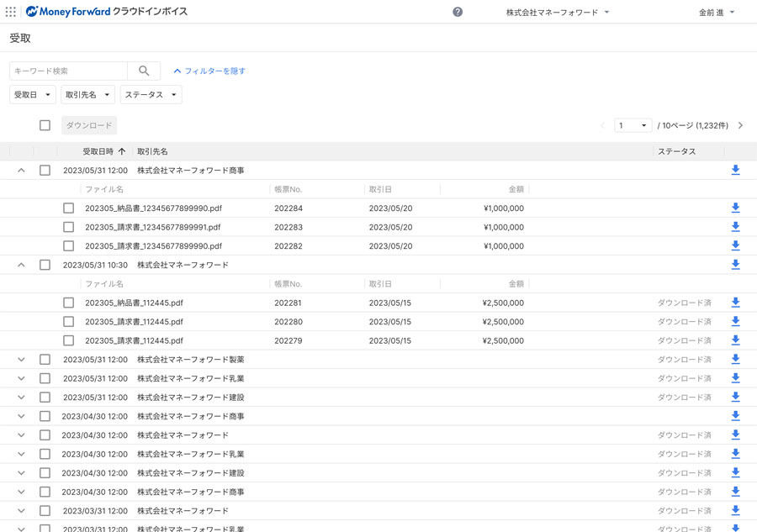The height and width of the screenshot is (532, 757).
Task: Download file with 帳票No. 202282
Action: [x=736, y=245]
